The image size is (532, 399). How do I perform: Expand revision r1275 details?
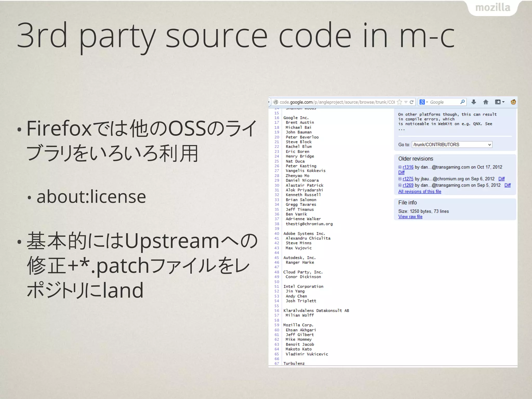coord(400,179)
